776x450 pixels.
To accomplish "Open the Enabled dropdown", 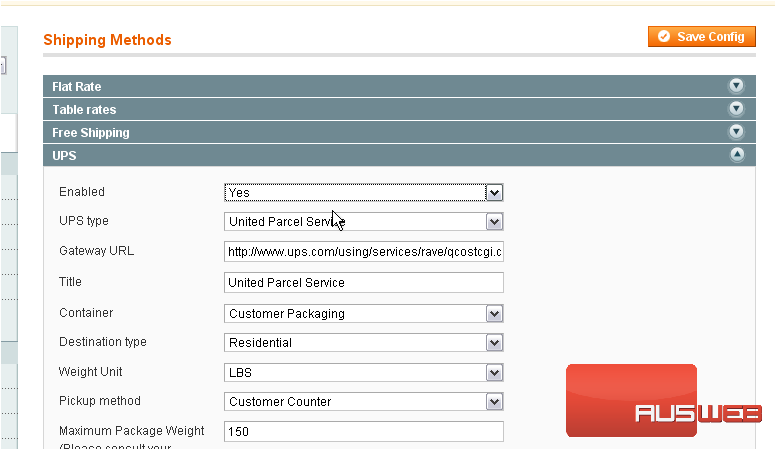I will [363, 192].
